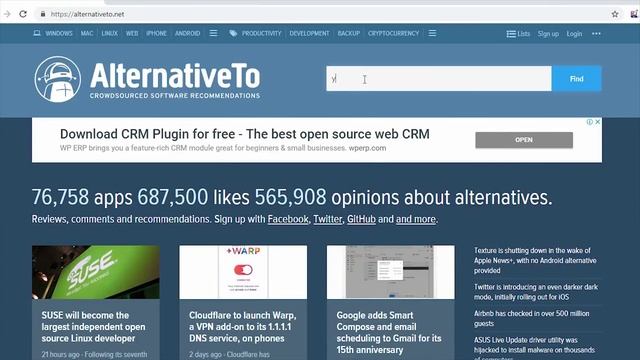Select the Web platform menu item

132,33
